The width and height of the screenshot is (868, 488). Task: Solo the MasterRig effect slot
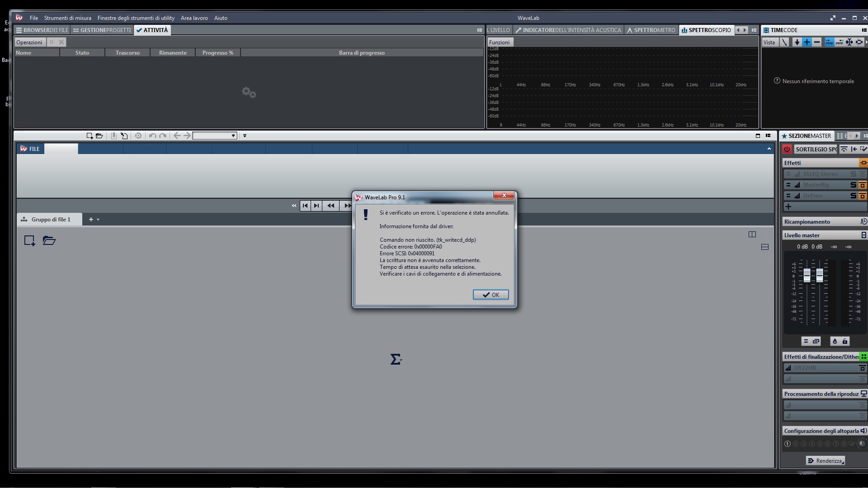point(853,185)
